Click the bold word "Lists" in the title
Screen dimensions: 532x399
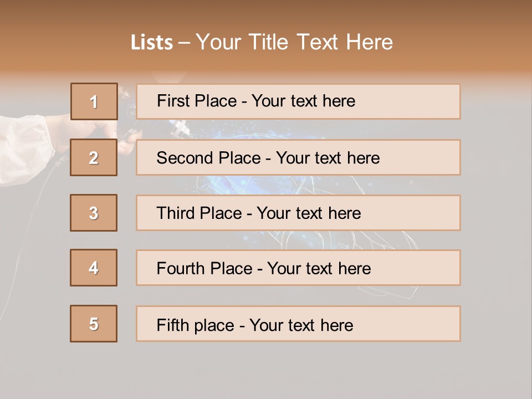(x=152, y=43)
